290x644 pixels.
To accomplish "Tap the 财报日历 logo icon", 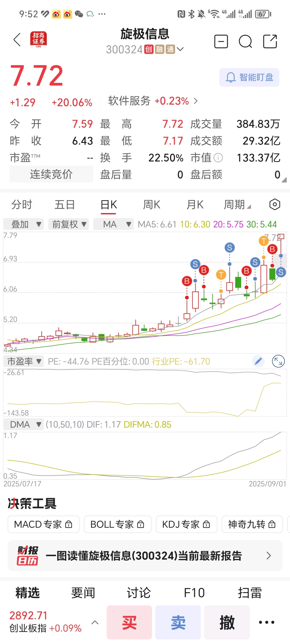I will (27, 555).
